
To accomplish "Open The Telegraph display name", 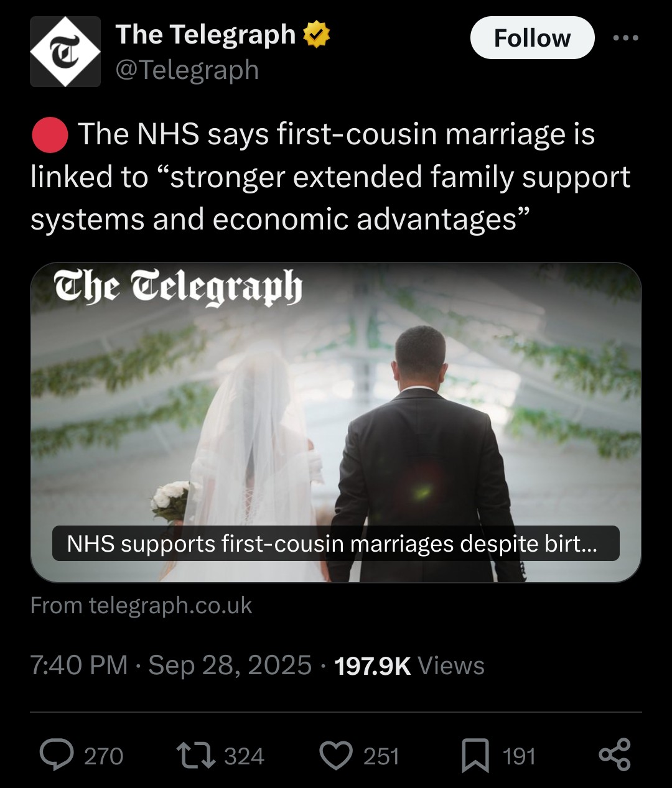I will pyautogui.click(x=205, y=35).
